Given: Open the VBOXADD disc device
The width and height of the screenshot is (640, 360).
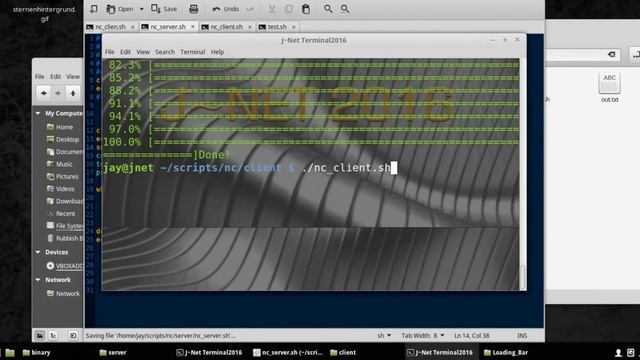Looking at the screenshot, I should click(x=64, y=266).
